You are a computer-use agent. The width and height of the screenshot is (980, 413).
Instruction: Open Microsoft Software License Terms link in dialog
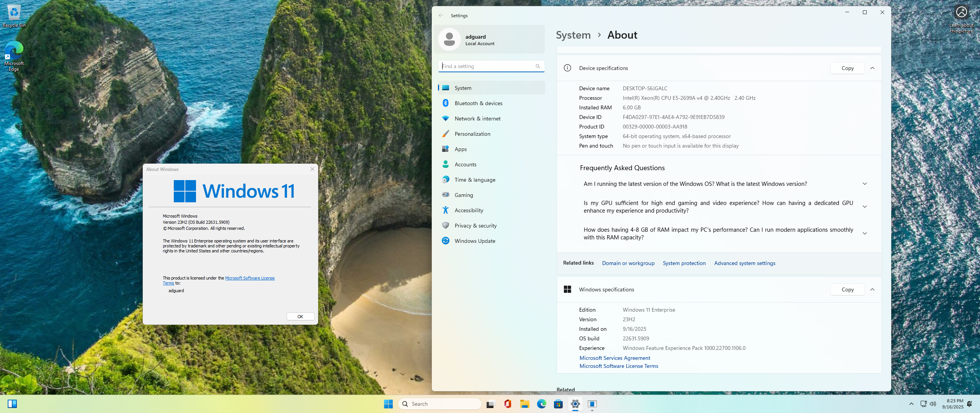pyautogui.click(x=250, y=278)
